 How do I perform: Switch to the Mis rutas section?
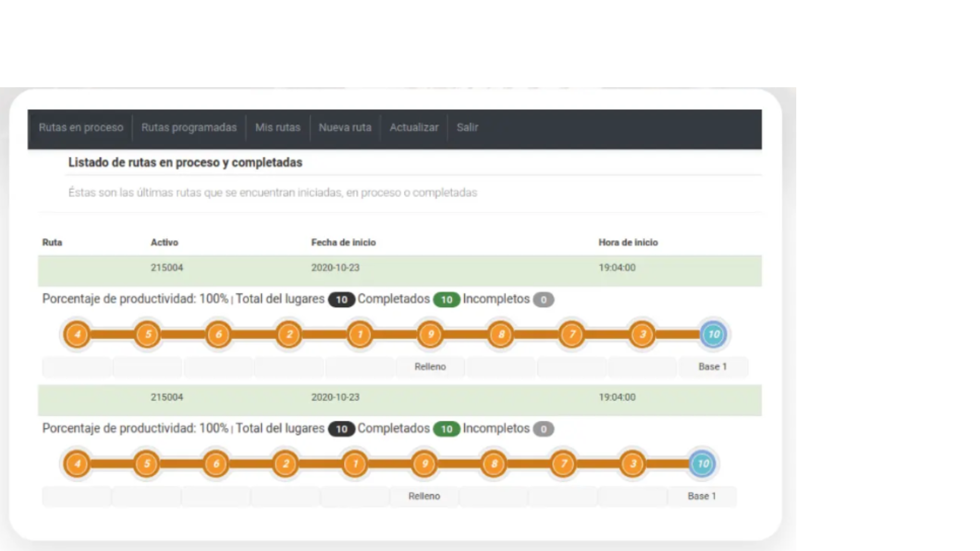[278, 128]
